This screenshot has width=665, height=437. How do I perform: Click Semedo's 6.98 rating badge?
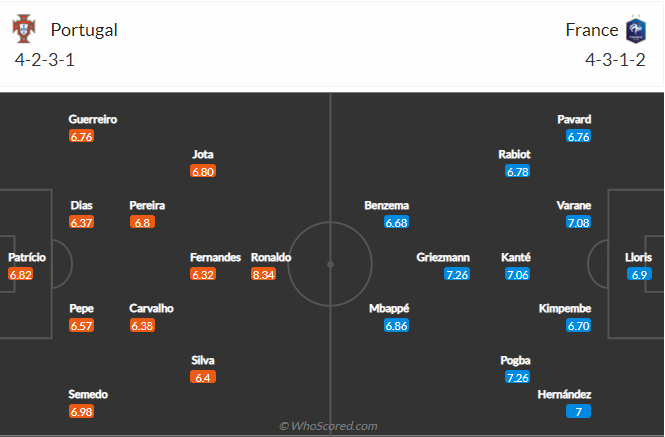point(81,411)
